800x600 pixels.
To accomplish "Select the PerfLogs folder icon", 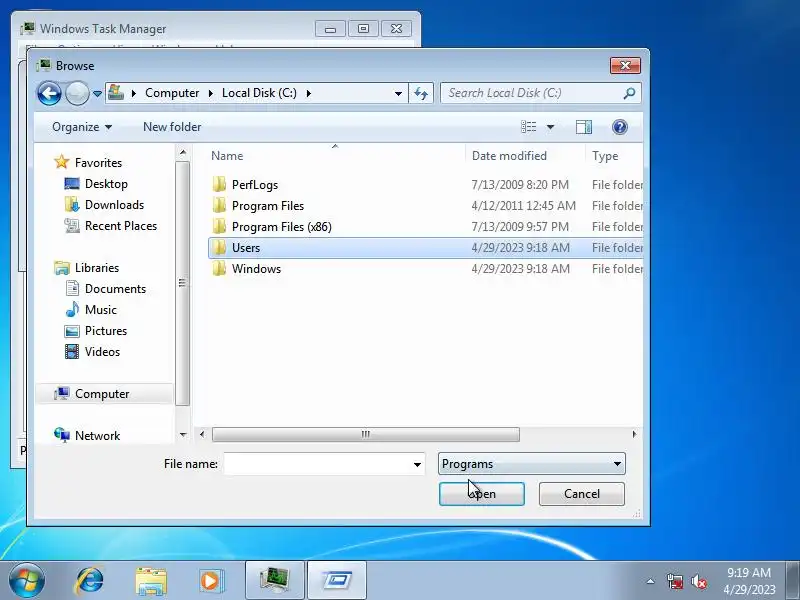I will [219, 184].
